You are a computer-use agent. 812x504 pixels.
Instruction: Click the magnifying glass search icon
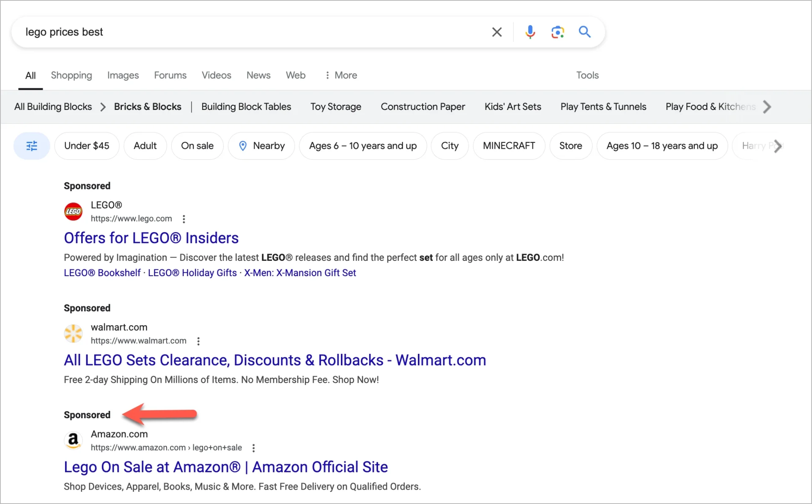(x=584, y=32)
